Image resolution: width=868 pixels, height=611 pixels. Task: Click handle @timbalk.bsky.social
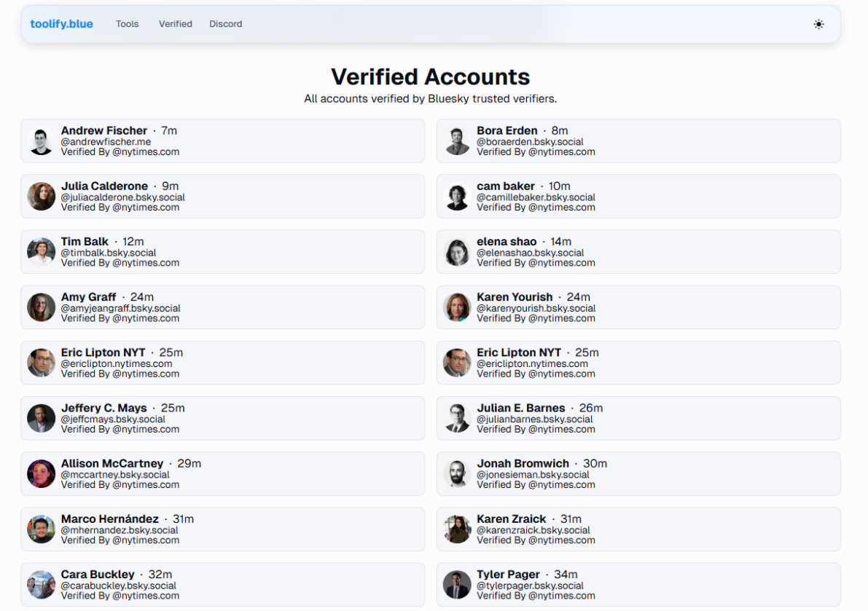[x=109, y=253]
